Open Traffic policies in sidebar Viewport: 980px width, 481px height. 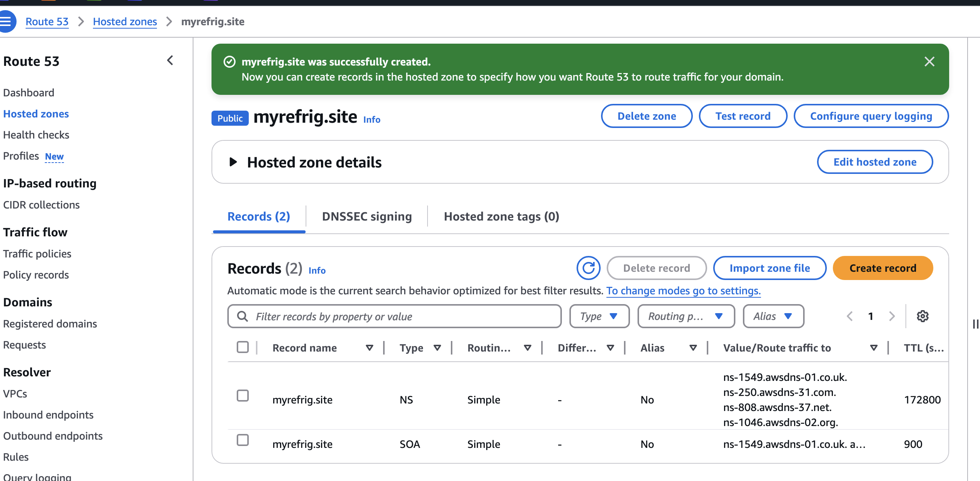pyautogui.click(x=37, y=253)
